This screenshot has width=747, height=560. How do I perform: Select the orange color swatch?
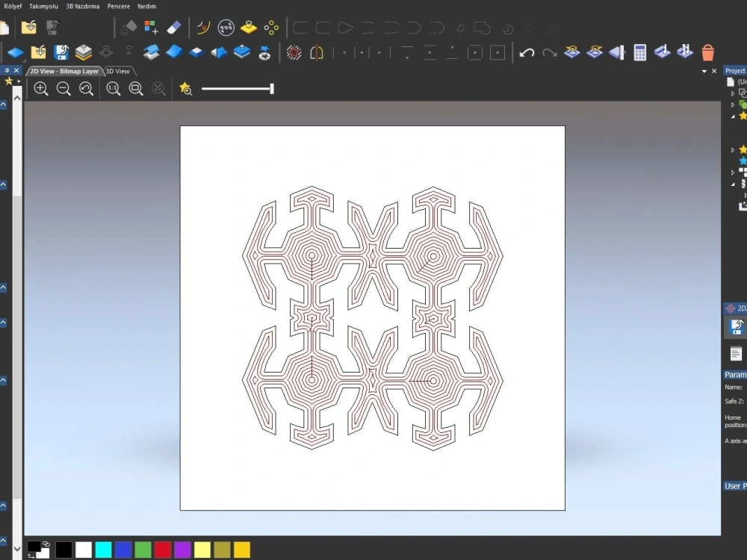(242, 550)
